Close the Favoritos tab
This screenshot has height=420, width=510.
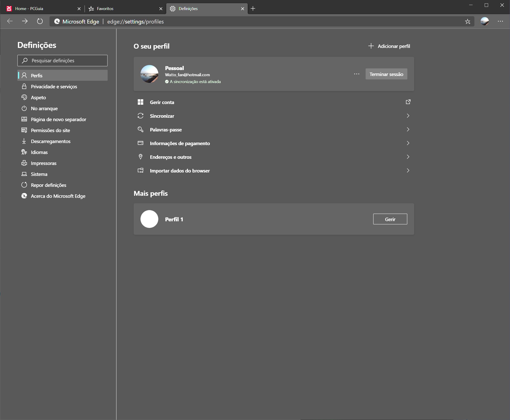pyautogui.click(x=161, y=9)
